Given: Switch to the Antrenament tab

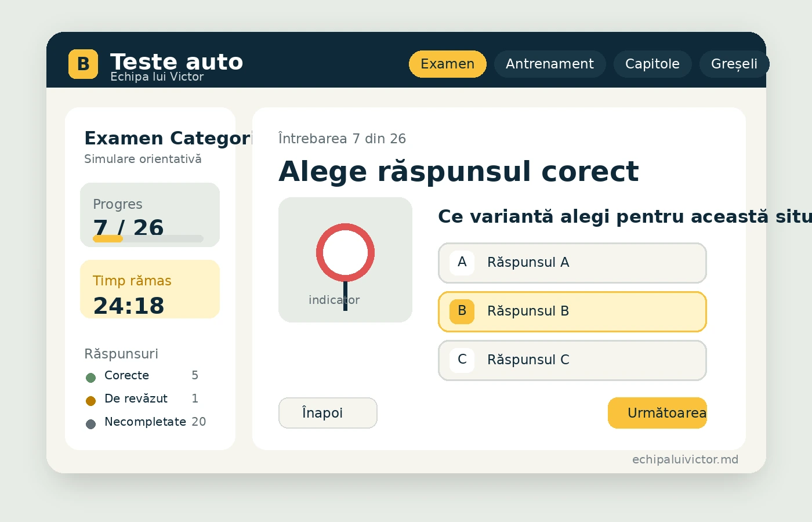Looking at the screenshot, I should [550, 64].
